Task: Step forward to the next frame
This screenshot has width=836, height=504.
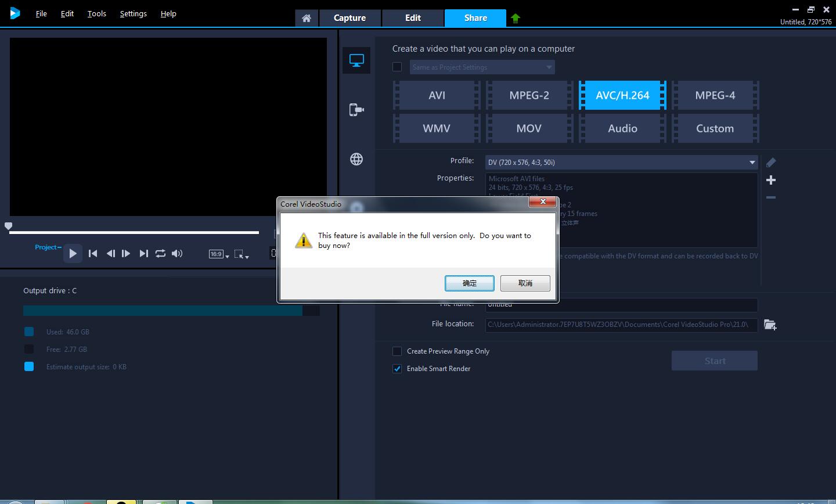Action: coord(126,253)
